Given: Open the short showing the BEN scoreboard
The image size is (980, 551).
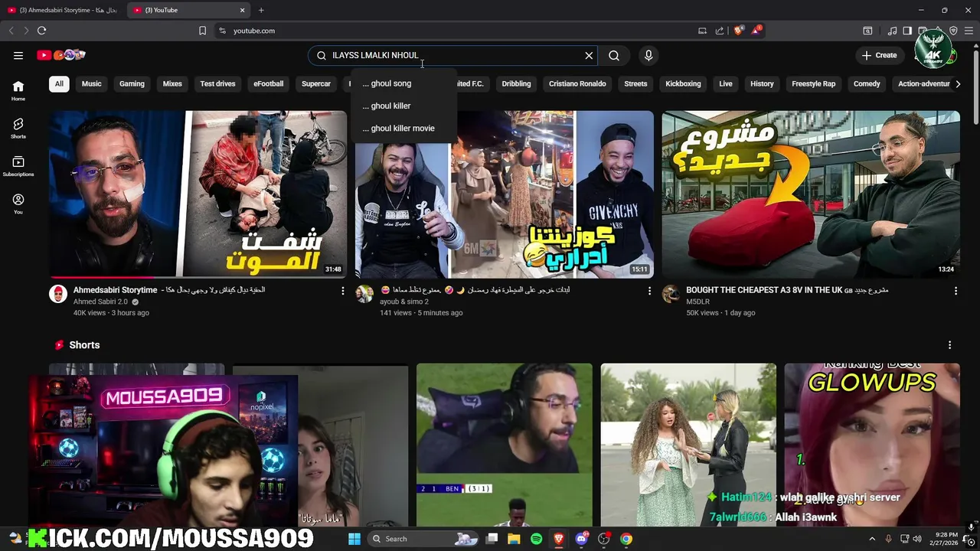Looking at the screenshot, I should (505, 445).
